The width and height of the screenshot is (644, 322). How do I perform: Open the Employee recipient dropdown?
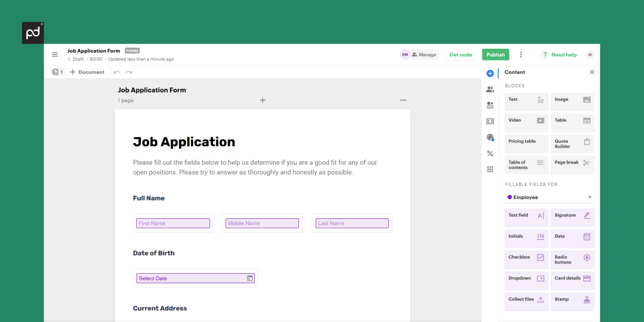click(549, 197)
